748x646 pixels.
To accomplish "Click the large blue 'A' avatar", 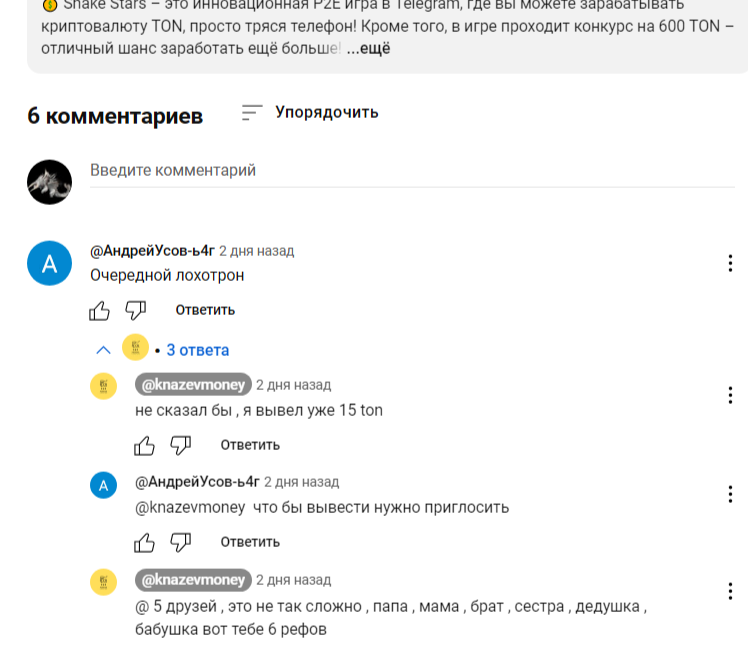I will (50, 263).
